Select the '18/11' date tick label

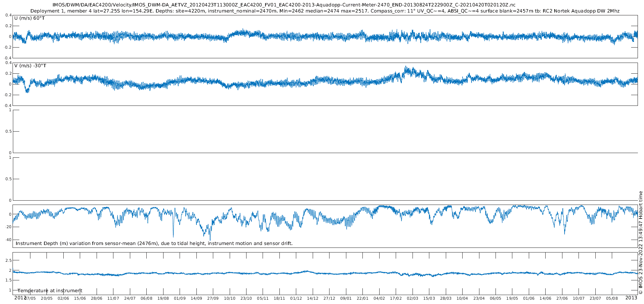pyautogui.click(x=279, y=298)
